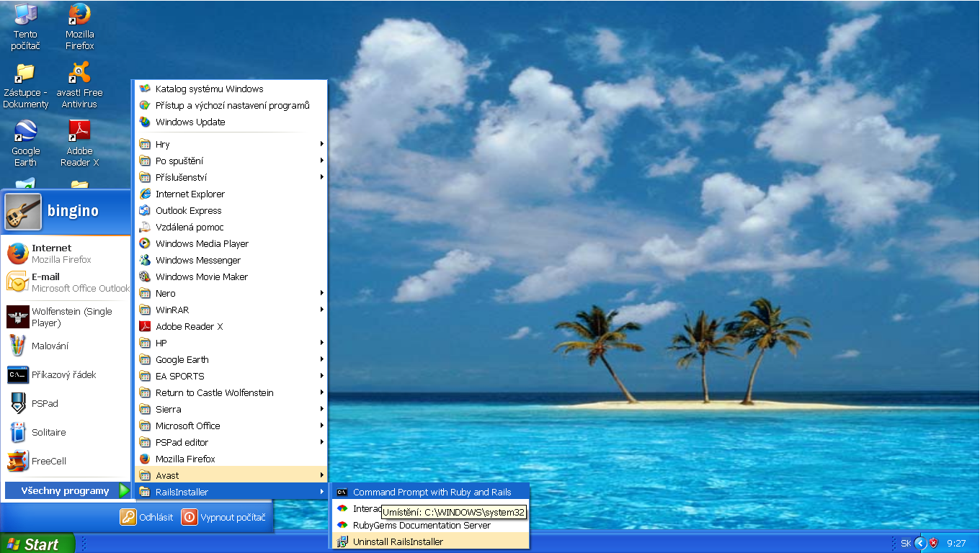The width and height of the screenshot is (980, 553).
Task: Select the Mozilla Firefox desktop icon
Action: (79, 27)
